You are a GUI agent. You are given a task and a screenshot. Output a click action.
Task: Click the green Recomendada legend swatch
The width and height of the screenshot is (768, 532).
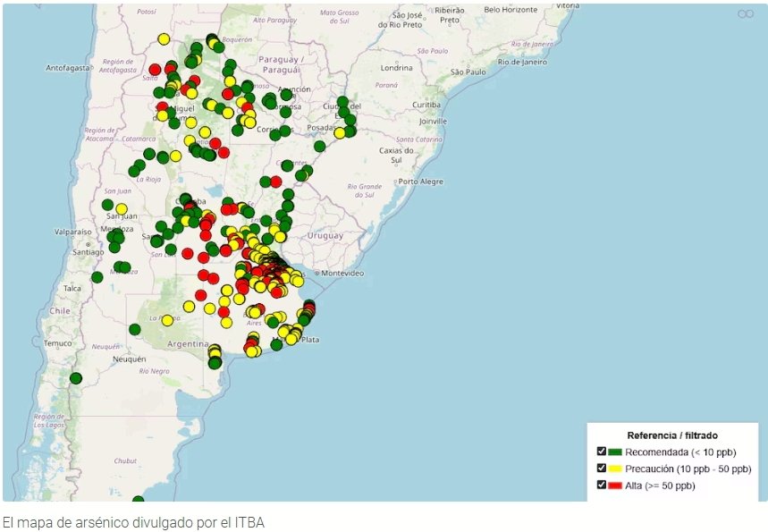(x=615, y=452)
